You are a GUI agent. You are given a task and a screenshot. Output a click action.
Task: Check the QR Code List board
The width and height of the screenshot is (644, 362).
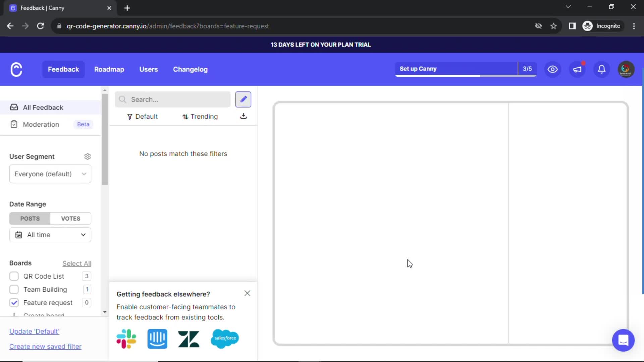14,276
